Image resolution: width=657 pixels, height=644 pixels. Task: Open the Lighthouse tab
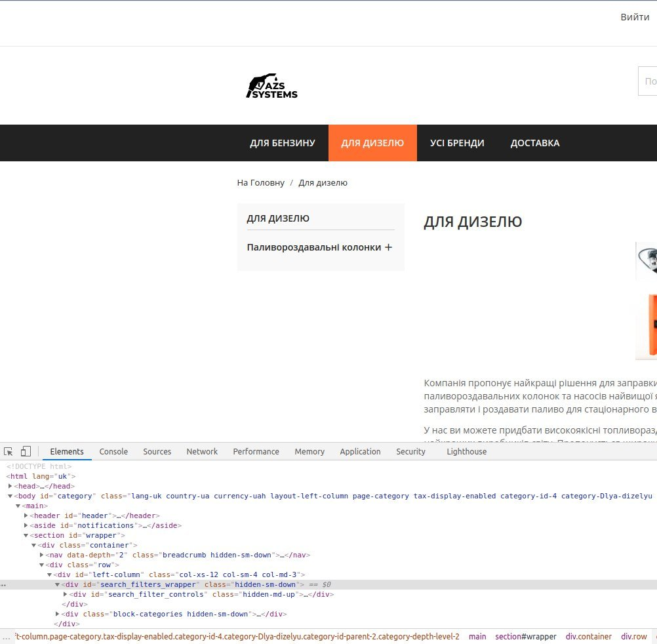tap(466, 451)
